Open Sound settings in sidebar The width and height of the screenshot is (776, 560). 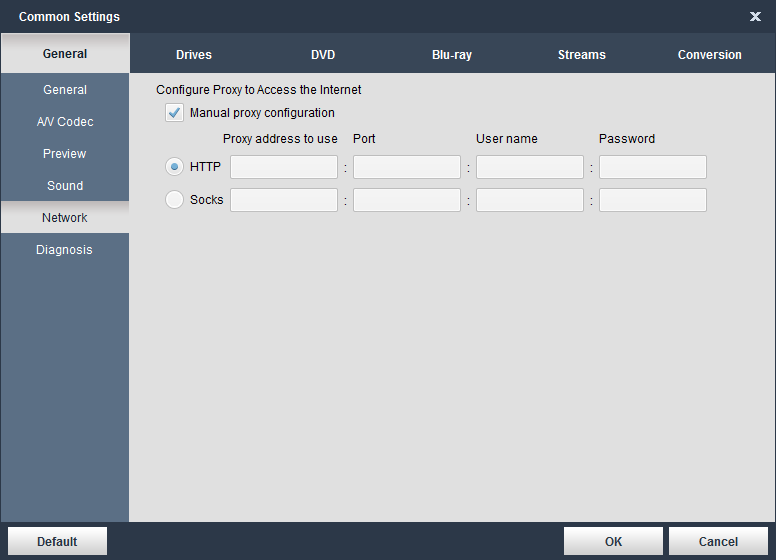coord(65,186)
